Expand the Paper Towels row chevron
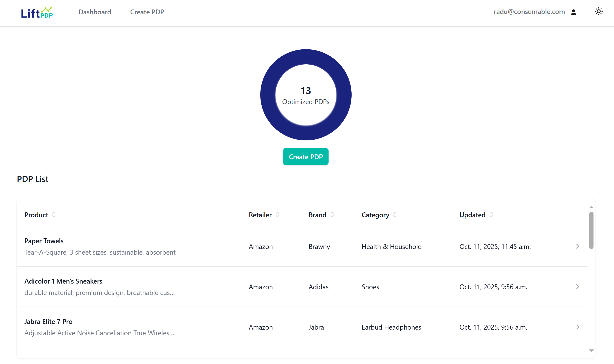614x364 pixels. (x=577, y=246)
